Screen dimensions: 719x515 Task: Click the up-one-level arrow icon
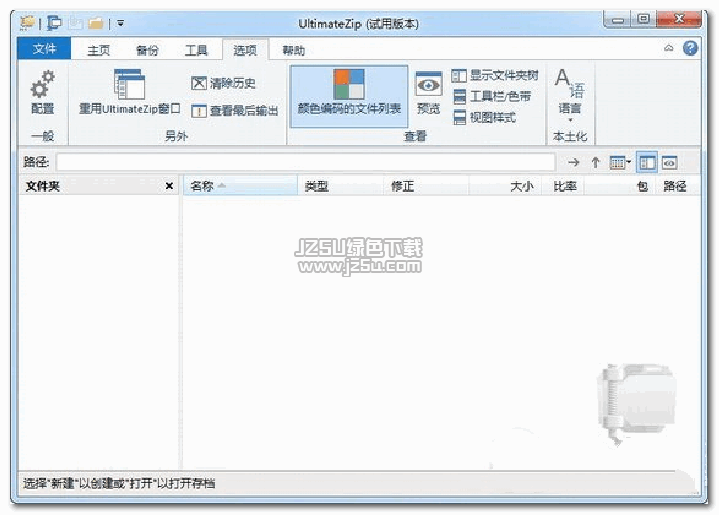[595, 162]
